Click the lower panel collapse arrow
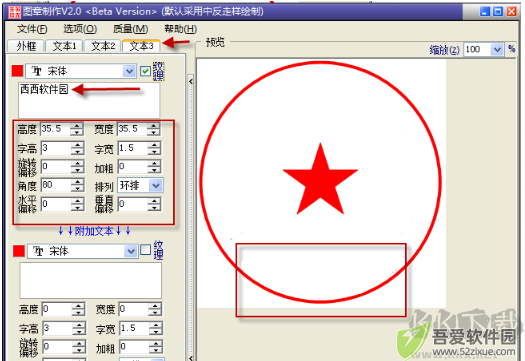 (191, 358)
